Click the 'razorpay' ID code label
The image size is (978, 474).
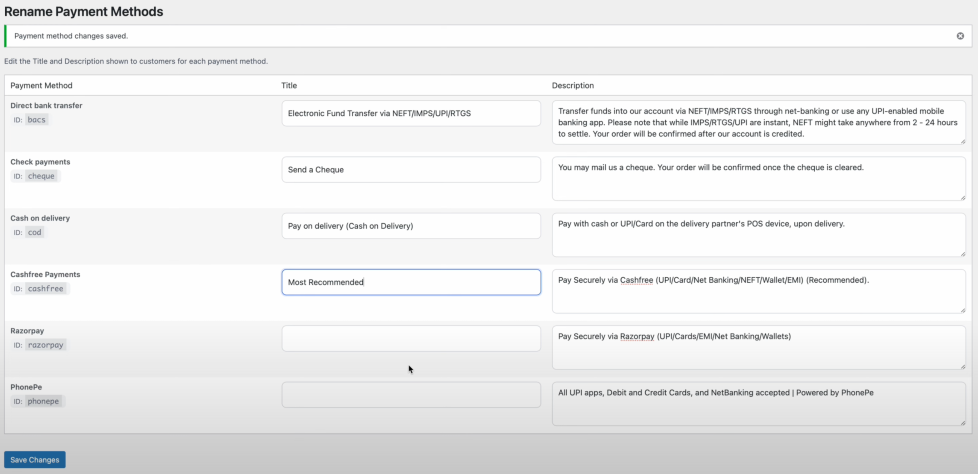tap(46, 345)
